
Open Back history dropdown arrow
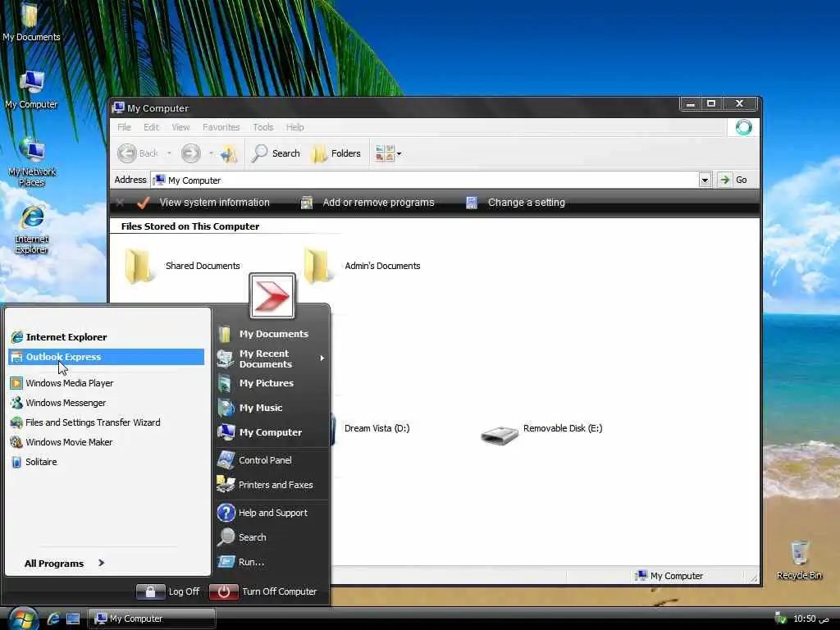tap(169, 153)
